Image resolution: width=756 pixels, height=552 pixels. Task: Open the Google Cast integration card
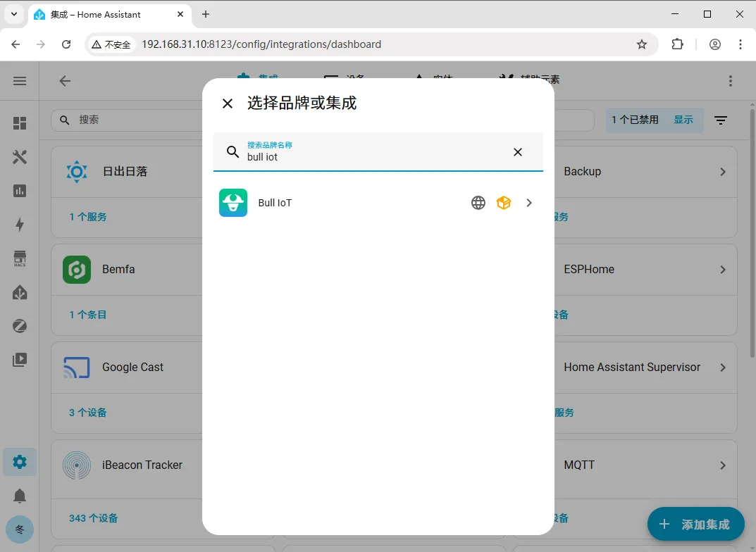127,367
